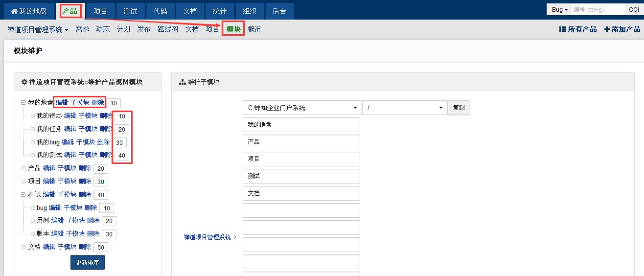Click 编辑 for 我的待办 module
The width and height of the screenshot is (644, 276).
click(70, 115)
